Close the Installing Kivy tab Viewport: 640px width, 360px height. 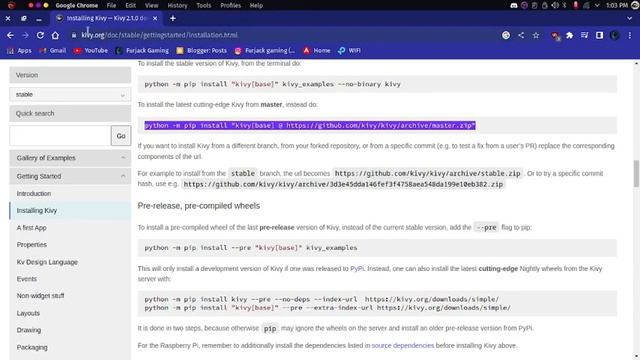[x=155, y=18]
